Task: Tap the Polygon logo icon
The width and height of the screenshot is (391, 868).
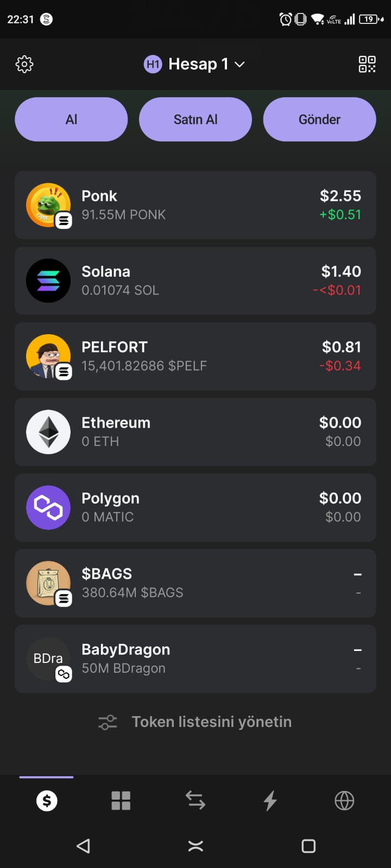Action: 48,507
